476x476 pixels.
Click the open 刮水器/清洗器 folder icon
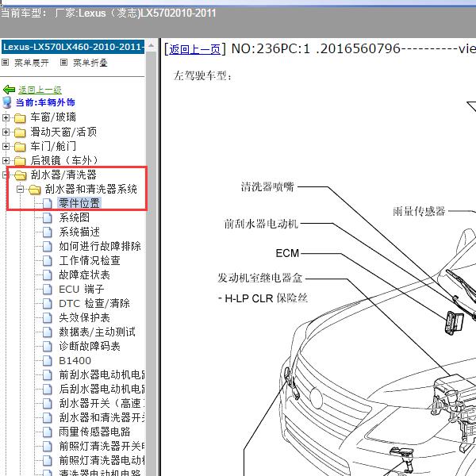21,175
